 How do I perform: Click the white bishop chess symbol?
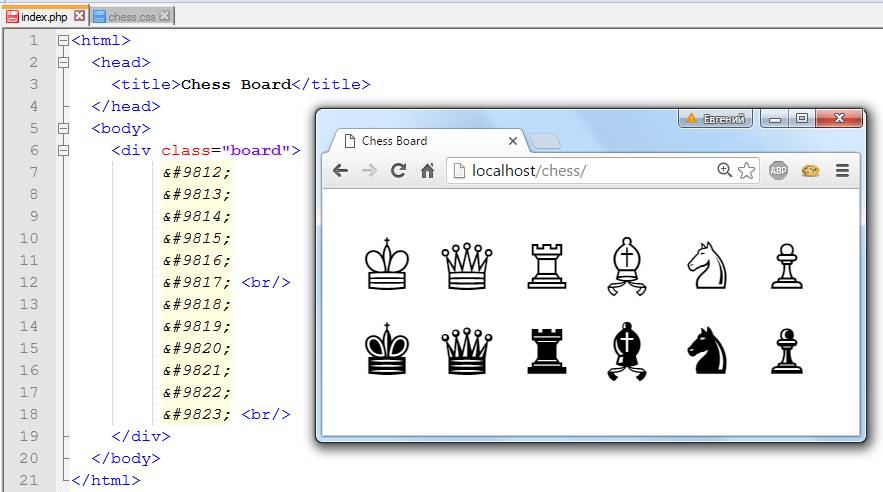coord(627,266)
